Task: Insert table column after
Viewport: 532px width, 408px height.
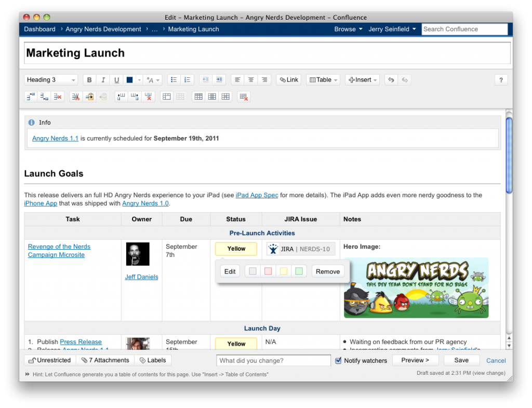Action: tap(135, 97)
